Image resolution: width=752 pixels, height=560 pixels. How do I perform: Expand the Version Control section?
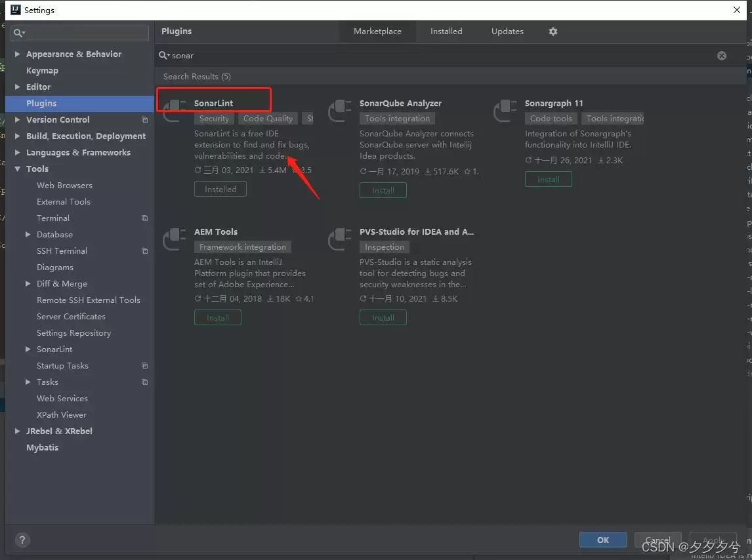pyautogui.click(x=17, y=120)
